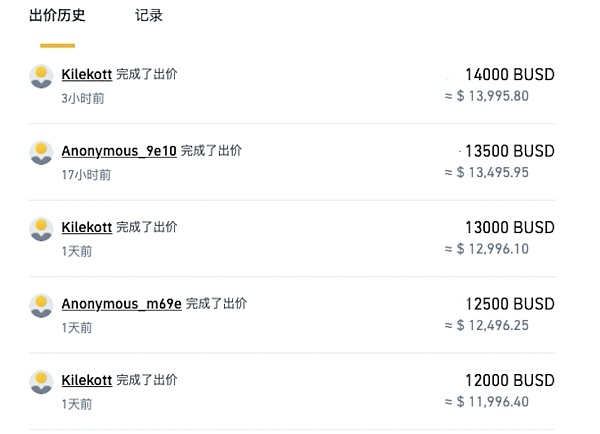Click Kilekott's avatar beside the 13000 BUSD bid
The image size is (600, 434).
41,229
